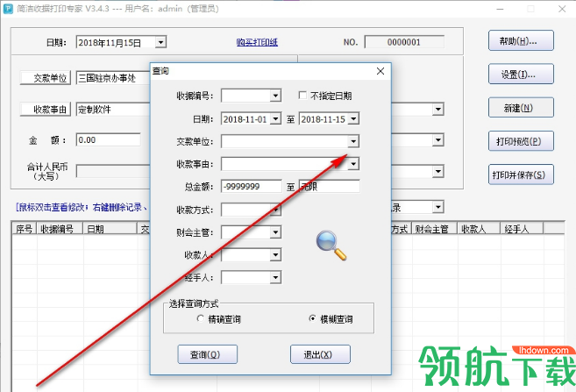576x392 pixels.
Task: Click the maximum total amount field 无限
Action: 330,187
